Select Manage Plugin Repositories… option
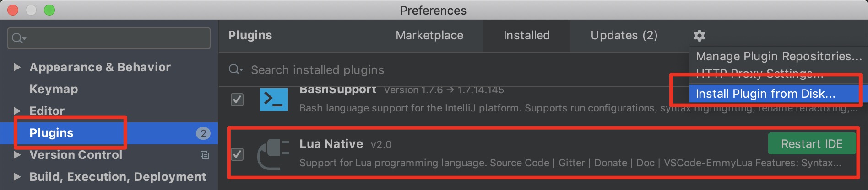 coord(778,56)
